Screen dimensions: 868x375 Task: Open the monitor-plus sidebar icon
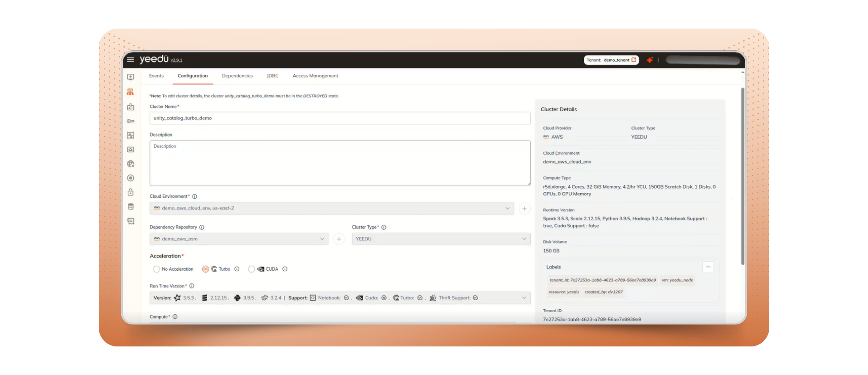click(x=131, y=77)
